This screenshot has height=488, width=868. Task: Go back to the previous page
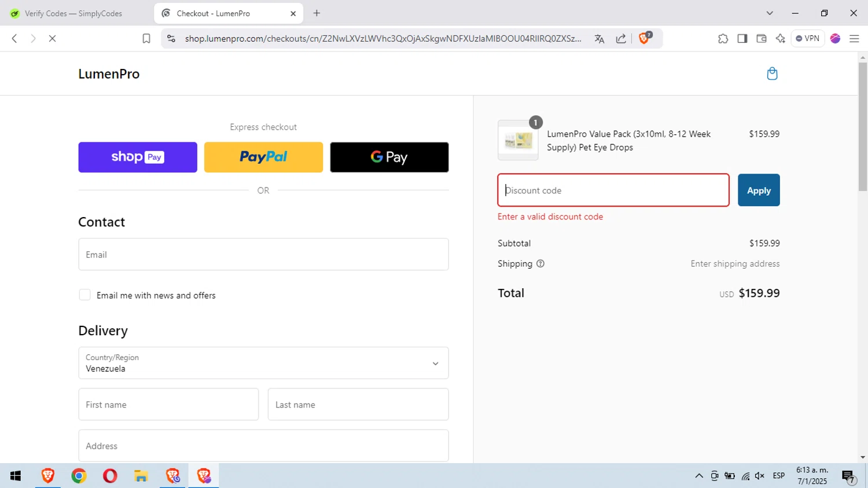[14, 38]
